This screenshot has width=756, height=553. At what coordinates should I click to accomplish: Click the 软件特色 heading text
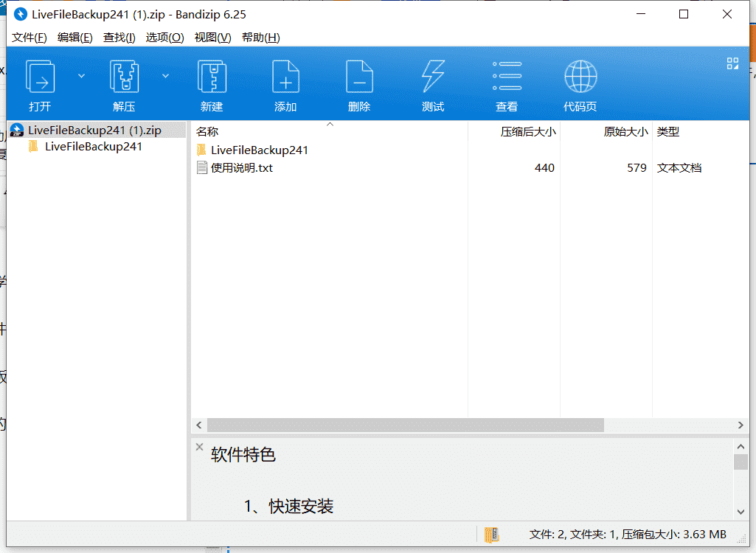[x=243, y=455]
